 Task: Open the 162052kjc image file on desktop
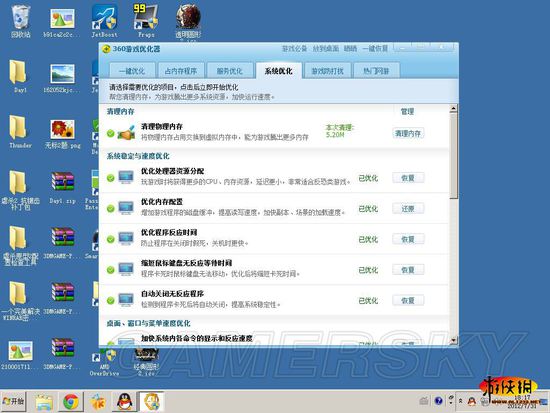[62, 78]
